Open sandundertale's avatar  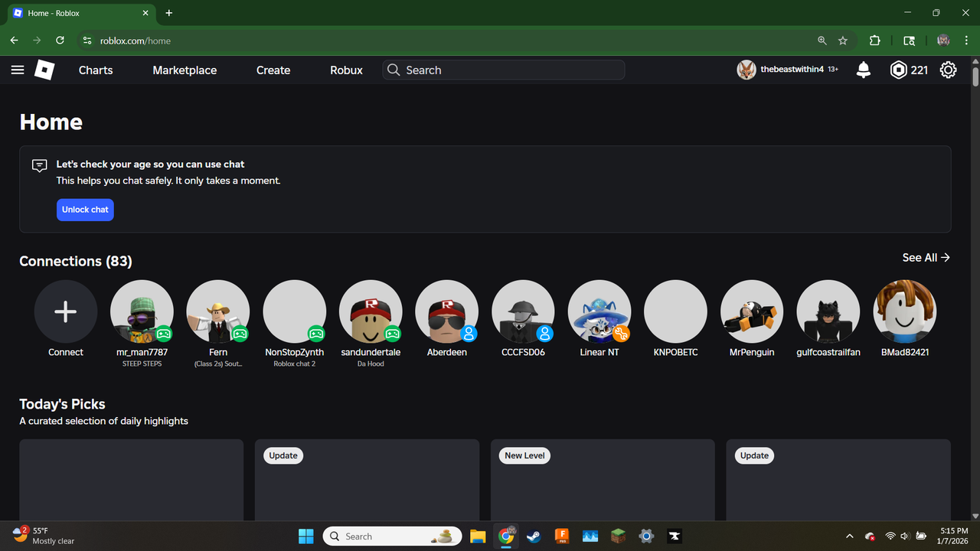[371, 311]
